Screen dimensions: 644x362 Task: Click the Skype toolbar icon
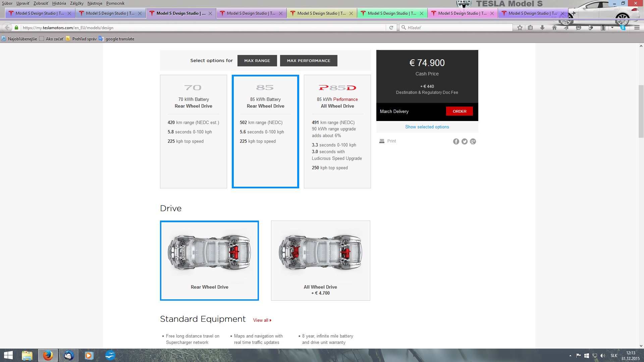coord(623,27)
